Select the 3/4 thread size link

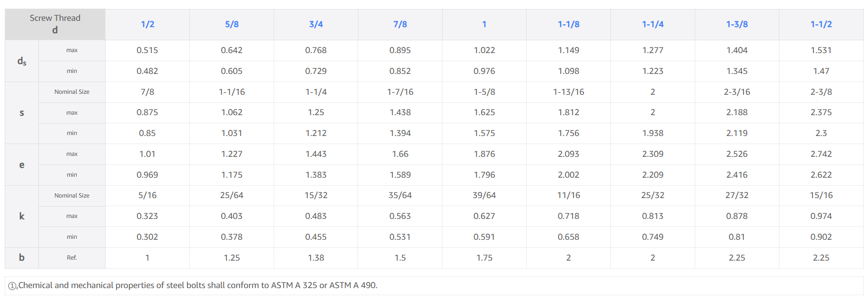316,24
